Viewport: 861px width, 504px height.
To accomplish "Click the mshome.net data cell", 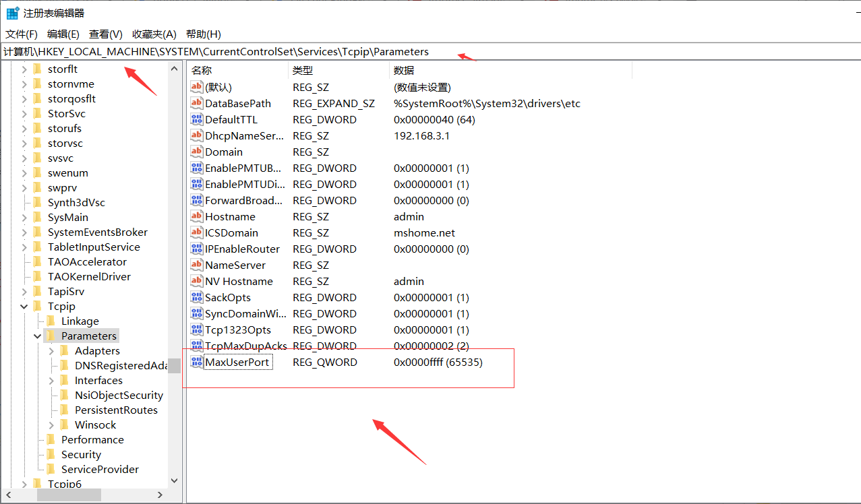I will point(424,232).
